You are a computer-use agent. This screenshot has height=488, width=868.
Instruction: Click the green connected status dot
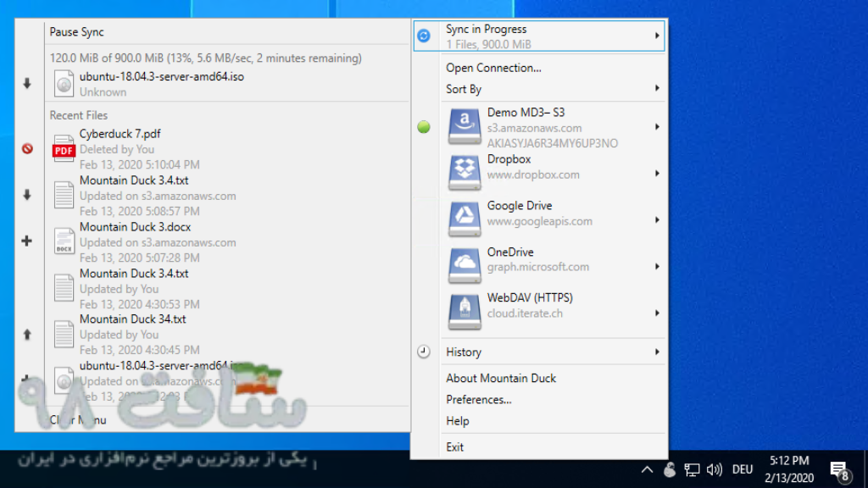coord(424,127)
